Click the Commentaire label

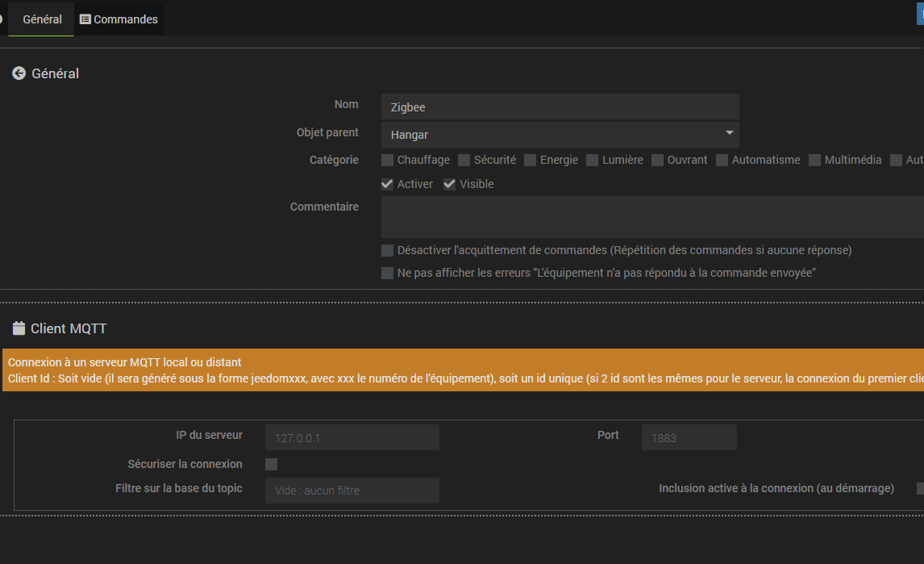pos(324,207)
